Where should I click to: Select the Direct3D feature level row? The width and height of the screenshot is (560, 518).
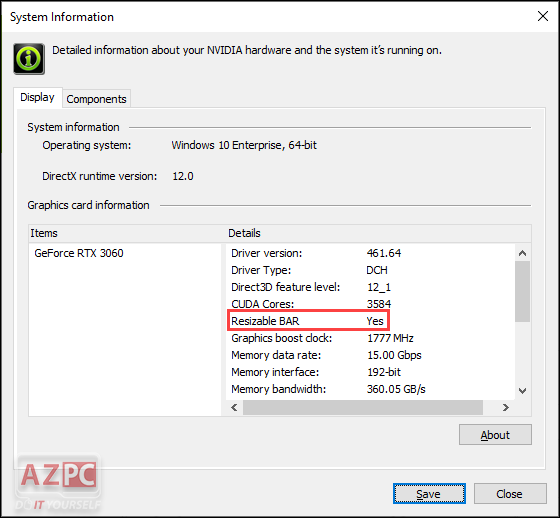tap(371, 287)
